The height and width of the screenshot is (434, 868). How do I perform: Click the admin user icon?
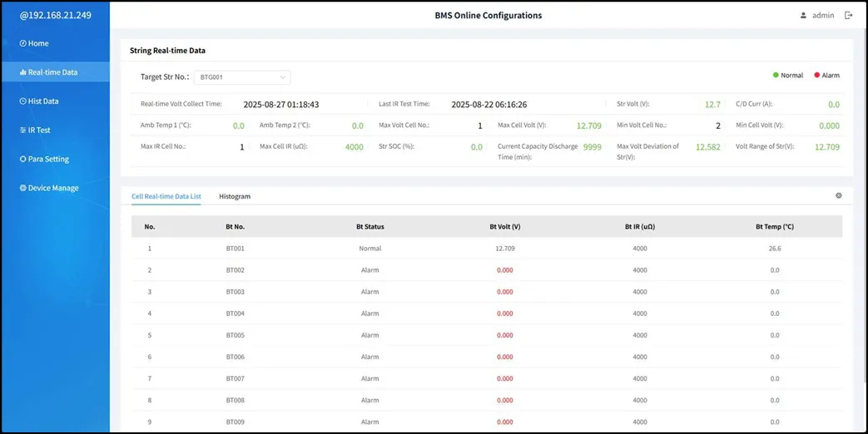803,16
